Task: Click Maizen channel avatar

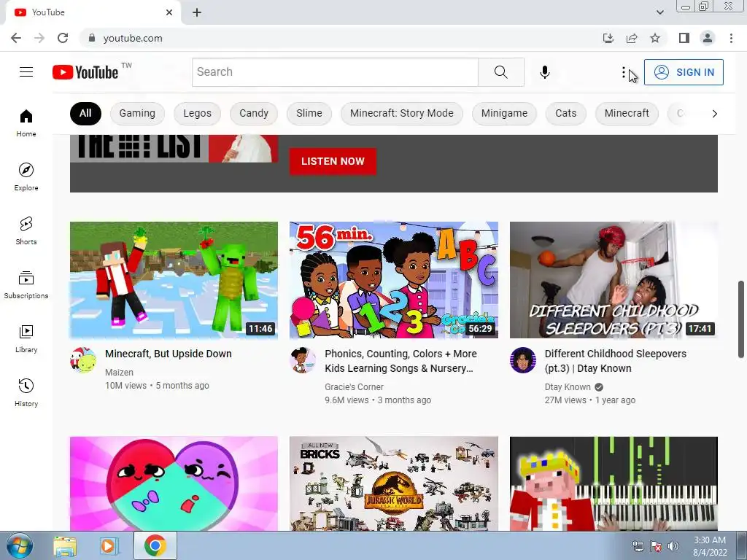Action: pos(83,360)
